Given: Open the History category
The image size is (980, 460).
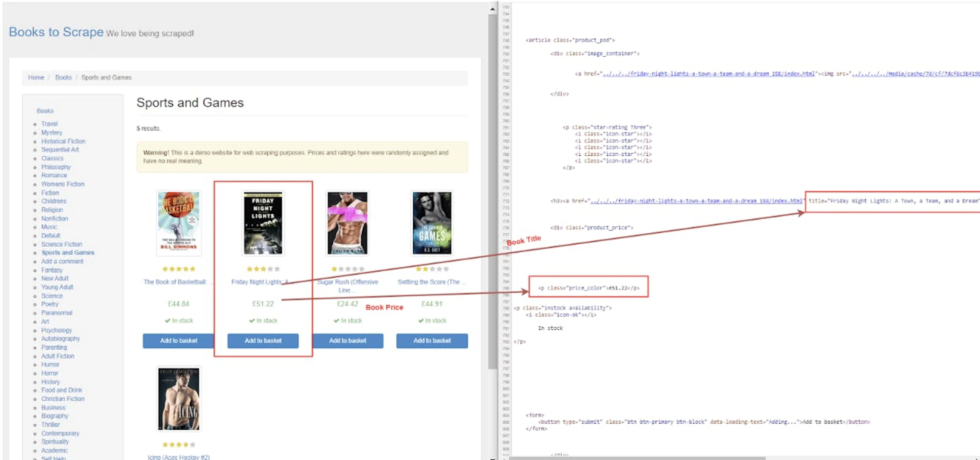Looking at the screenshot, I should point(51,382).
